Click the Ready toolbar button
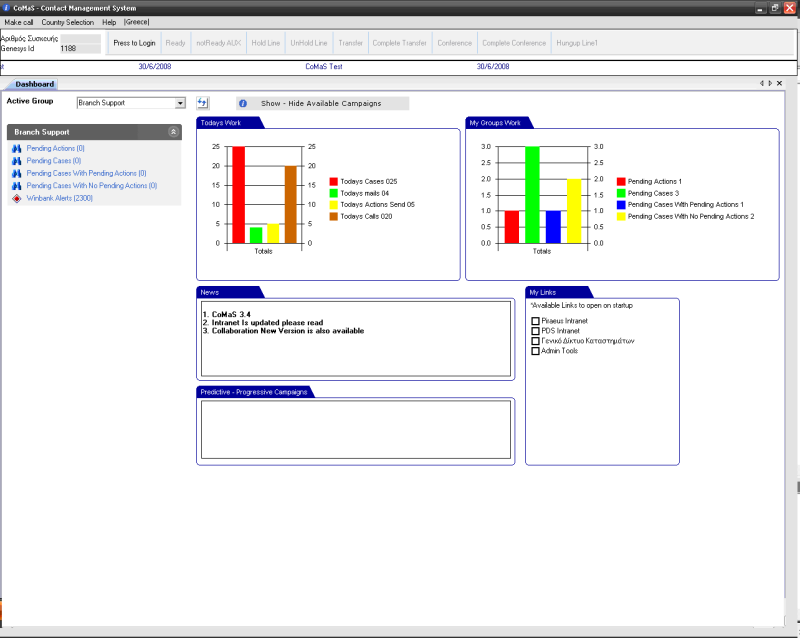This screenshot has width=800, height=638. point(176,43)
